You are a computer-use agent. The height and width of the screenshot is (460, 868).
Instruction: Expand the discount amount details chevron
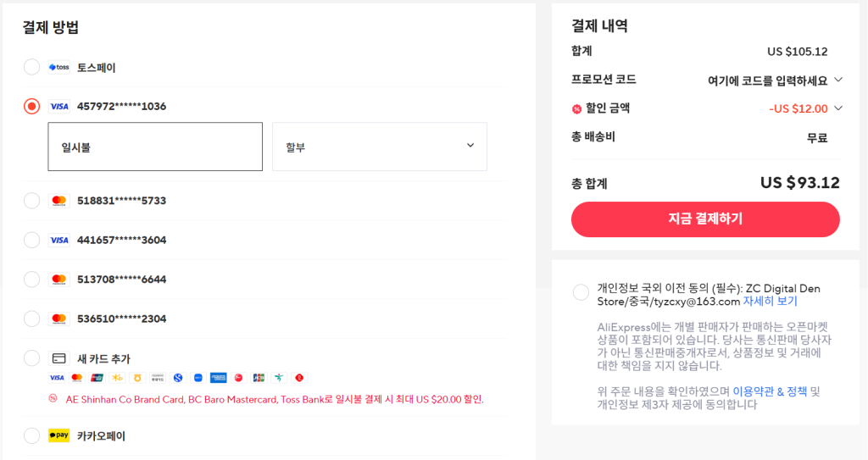[x=838, y=108]
